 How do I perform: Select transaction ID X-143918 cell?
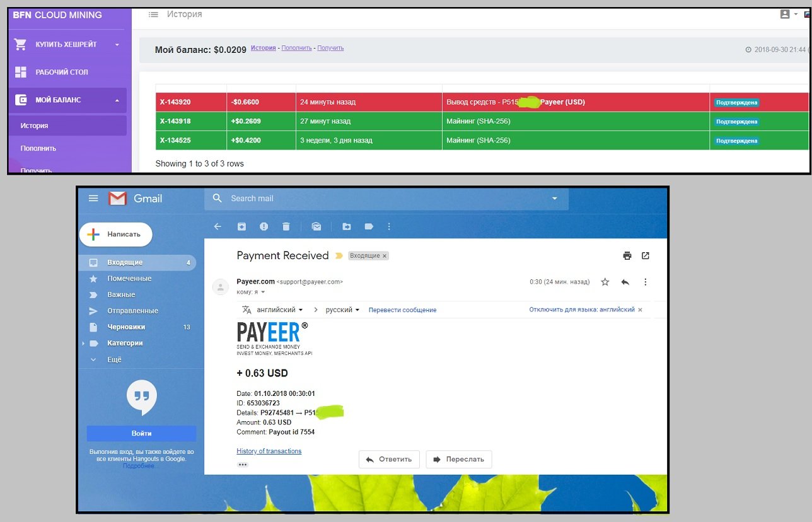[191, 121]
